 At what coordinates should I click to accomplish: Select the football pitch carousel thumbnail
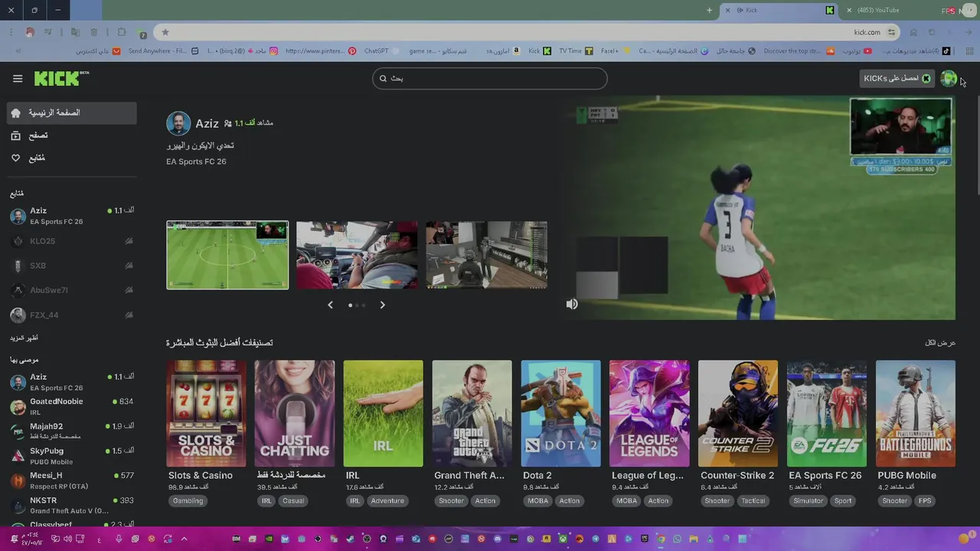(227, 256)
